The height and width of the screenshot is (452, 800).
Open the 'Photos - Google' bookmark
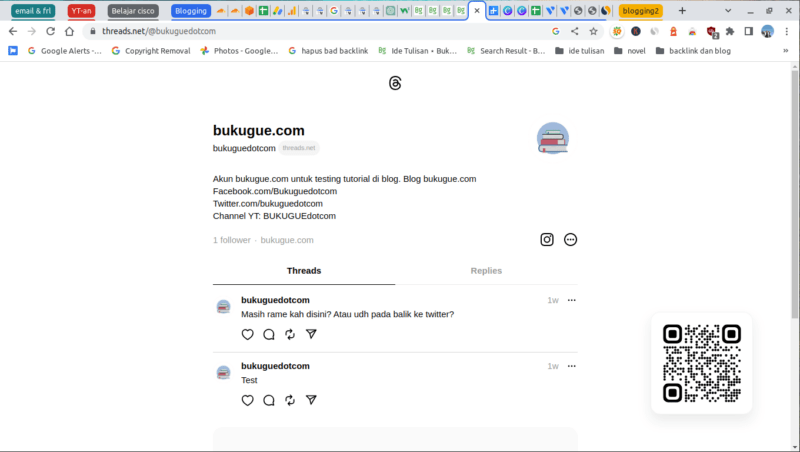click(x=239, y=51)
